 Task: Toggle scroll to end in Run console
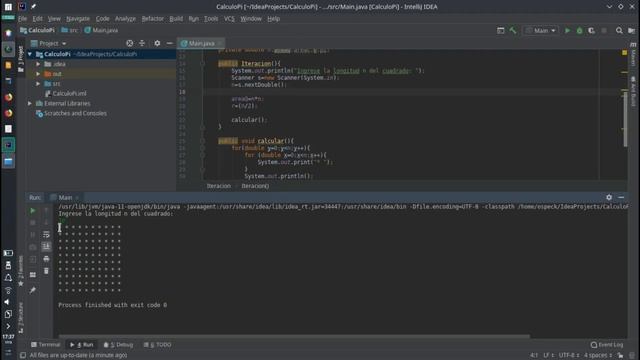(x=46, y=246)
